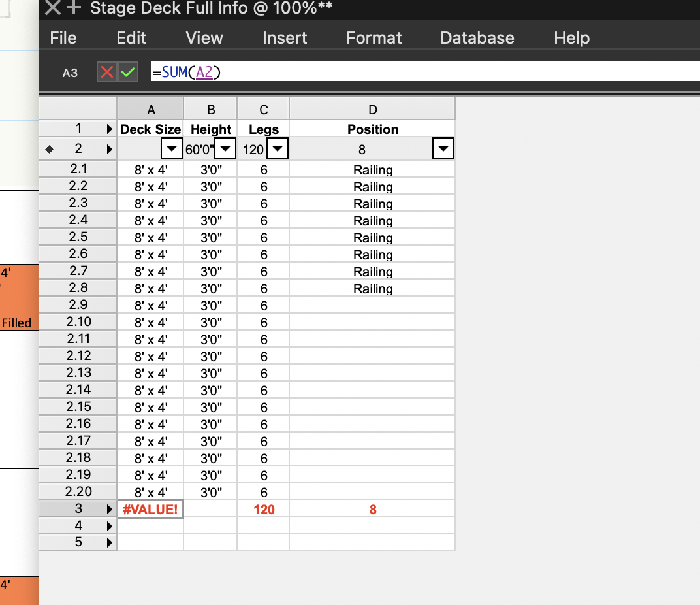700x605 pixels.
Task: Click the A3 cell reference label
Action: pyautogui.click(x=70, y=73)
